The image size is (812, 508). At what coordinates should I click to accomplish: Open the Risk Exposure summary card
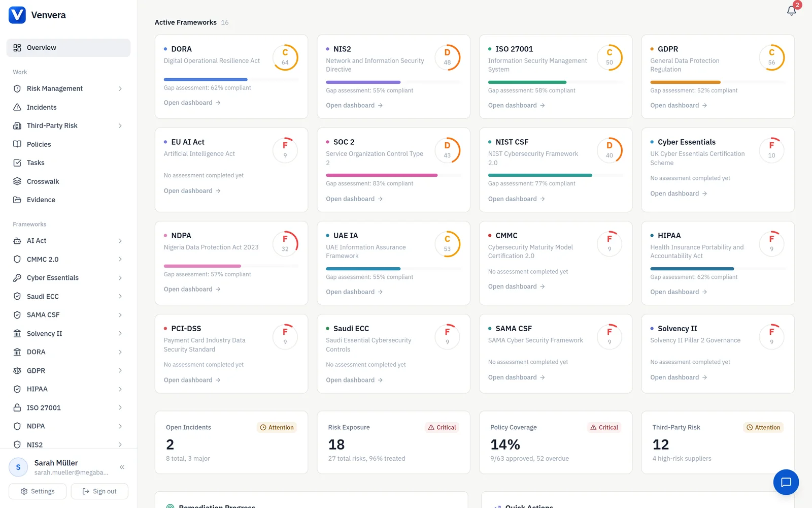(393, 442)
